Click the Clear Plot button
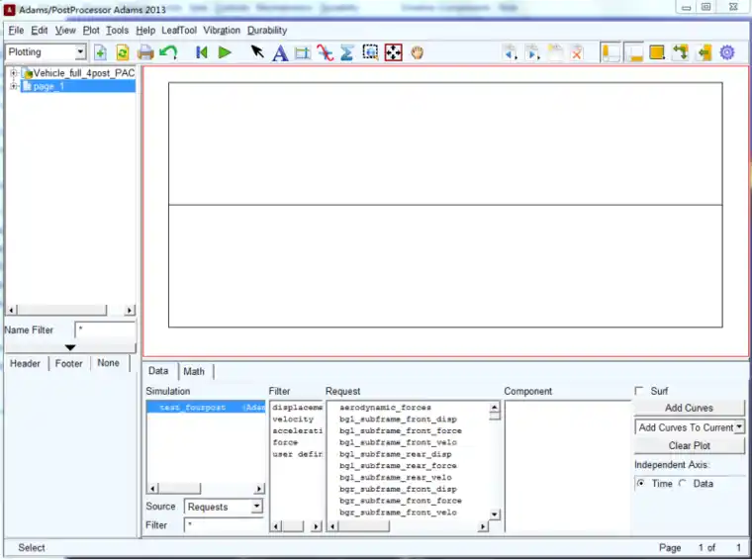This screenshot has width=752, height=560. tap(690, 445)
